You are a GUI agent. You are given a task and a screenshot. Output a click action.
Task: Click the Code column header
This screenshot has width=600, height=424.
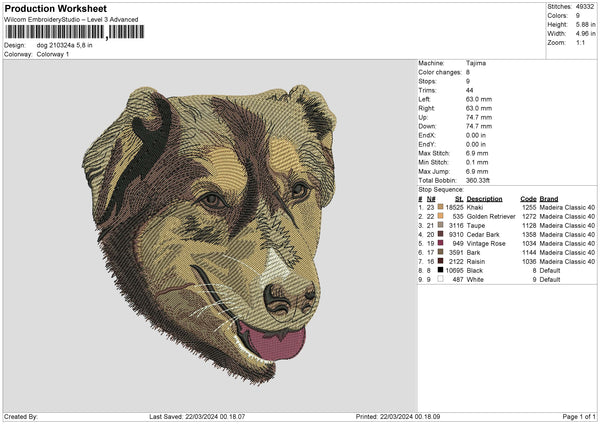(528, 198)
